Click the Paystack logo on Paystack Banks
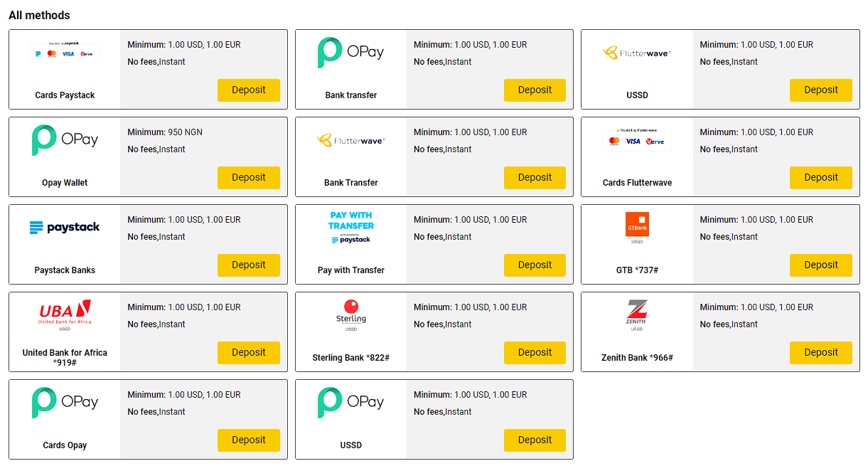 [65, 227]
